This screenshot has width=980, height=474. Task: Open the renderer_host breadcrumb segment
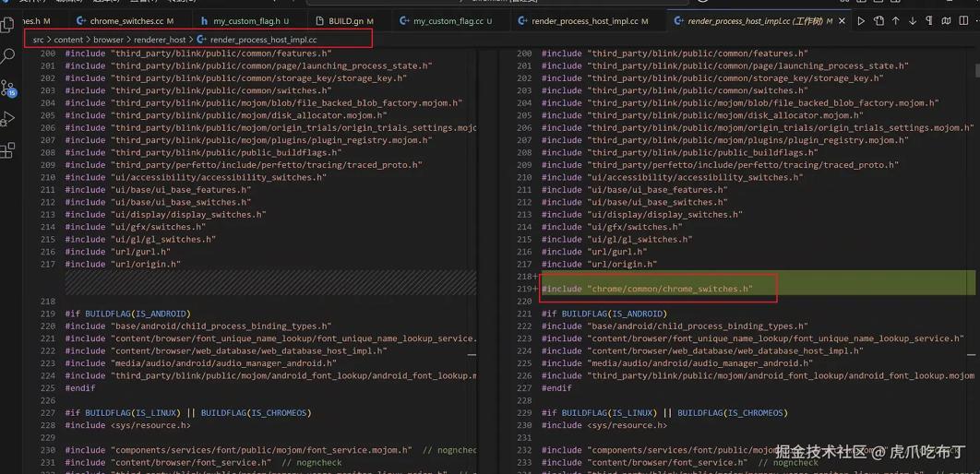coord(160,40)
